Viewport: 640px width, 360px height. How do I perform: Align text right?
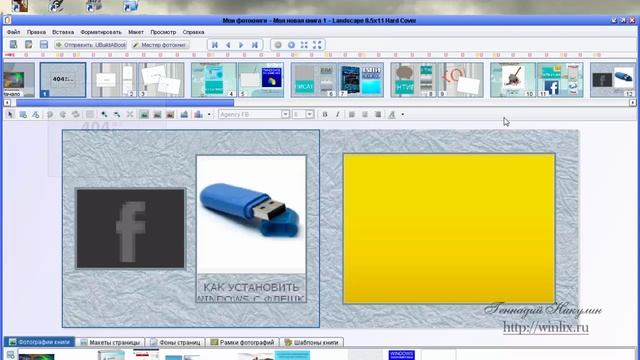point(378,115)
